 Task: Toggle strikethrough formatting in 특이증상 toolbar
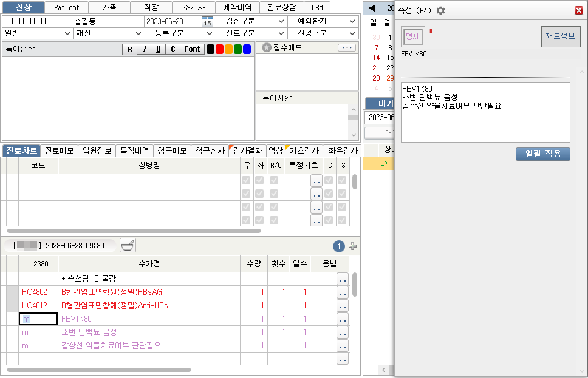pos(173,49)
